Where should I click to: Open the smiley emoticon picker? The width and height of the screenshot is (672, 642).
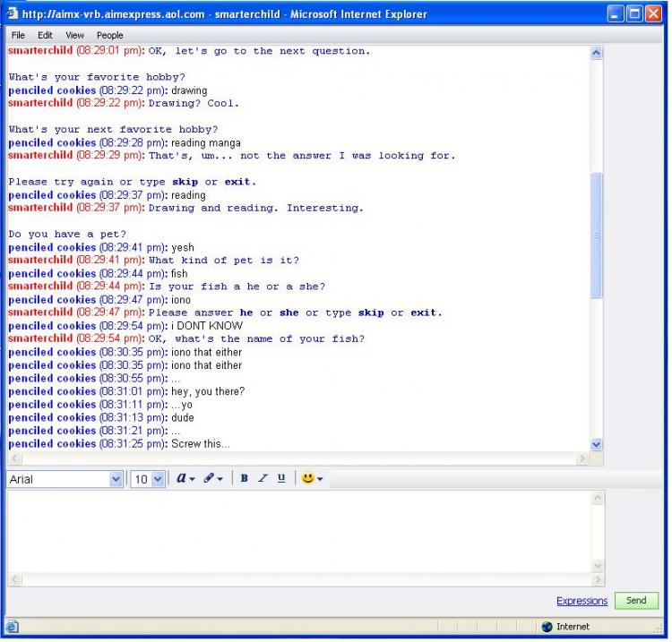pos(308,480)
